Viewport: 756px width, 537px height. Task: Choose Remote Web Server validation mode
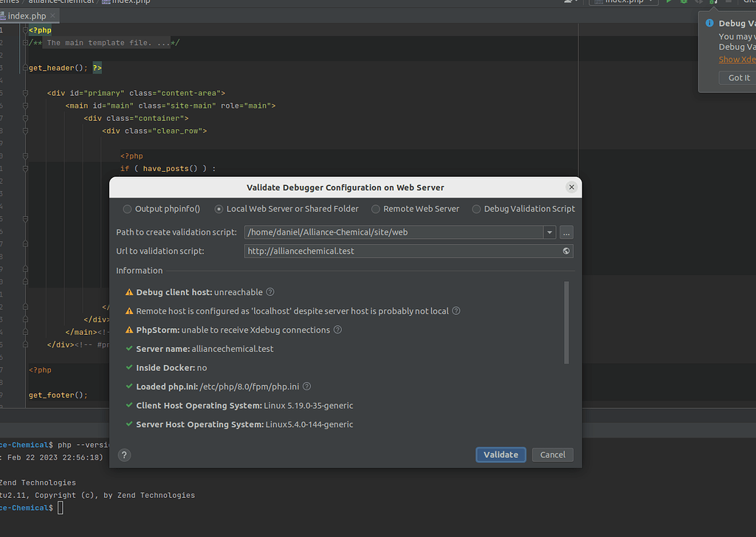point(376,209)
